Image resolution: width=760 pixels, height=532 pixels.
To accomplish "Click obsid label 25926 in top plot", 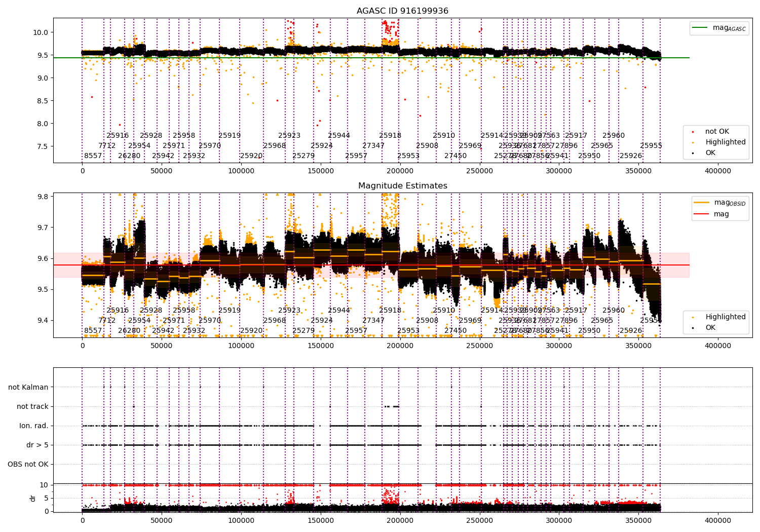I will click(631, 156).
